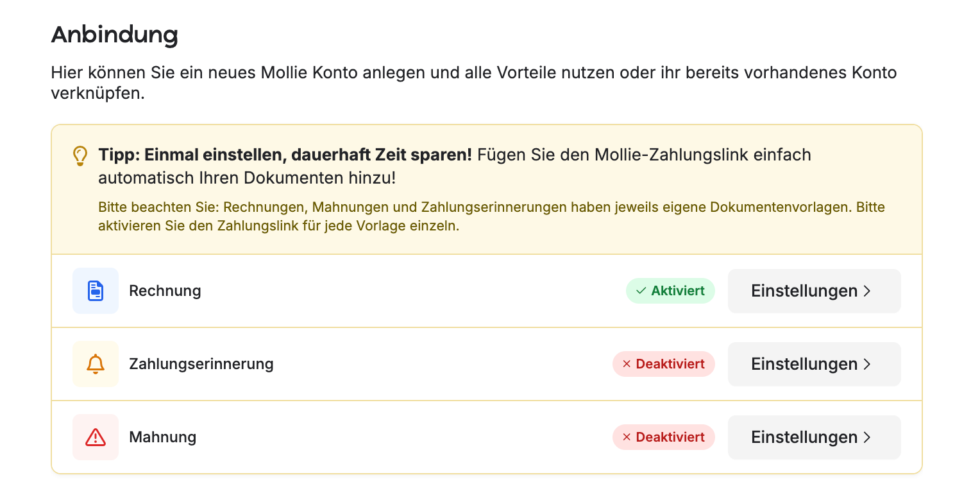This screenshot has height=493, width=980.
Task: Click the X icon in Mahnung's Deaktiviert badge
Action: tap(627, 437)
